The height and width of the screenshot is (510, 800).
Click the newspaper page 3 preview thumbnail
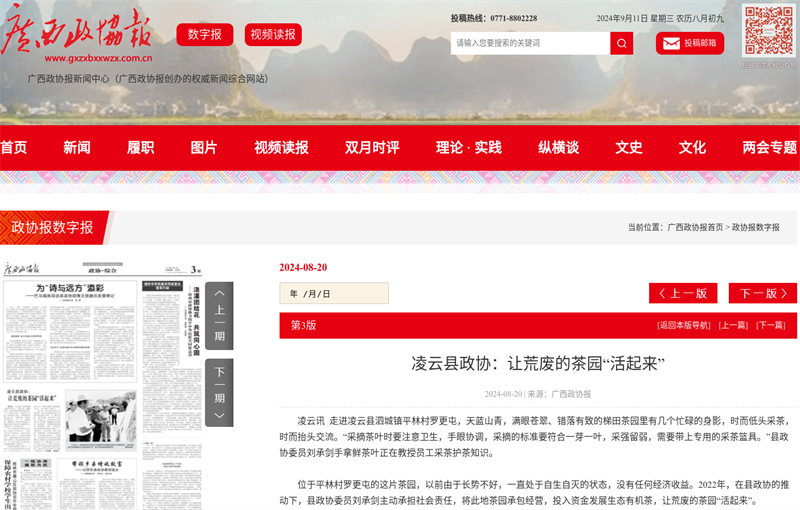(x=102, y=385)
